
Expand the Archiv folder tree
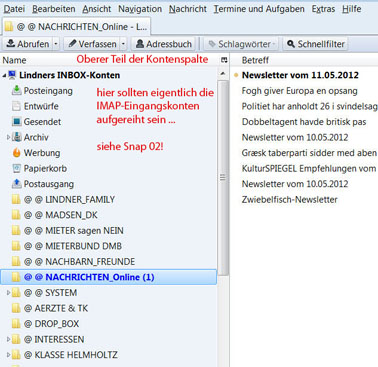[x=8, y=137]
